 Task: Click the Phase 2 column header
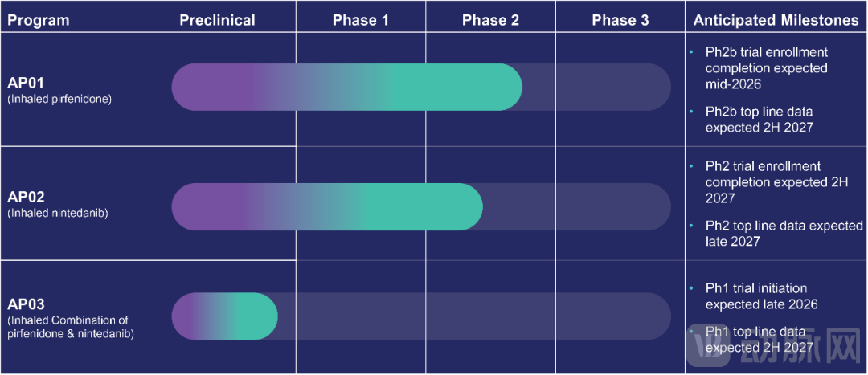click(490, 20)
